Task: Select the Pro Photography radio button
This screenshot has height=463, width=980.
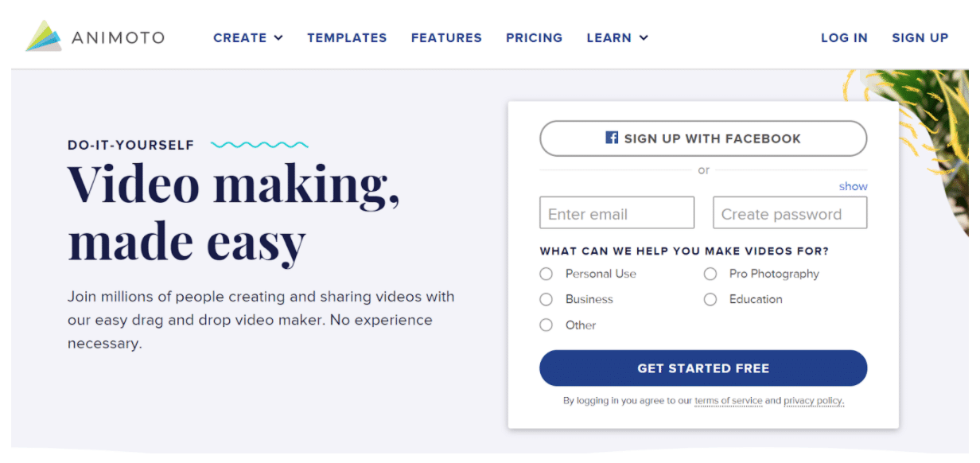Action: [710, 274]
